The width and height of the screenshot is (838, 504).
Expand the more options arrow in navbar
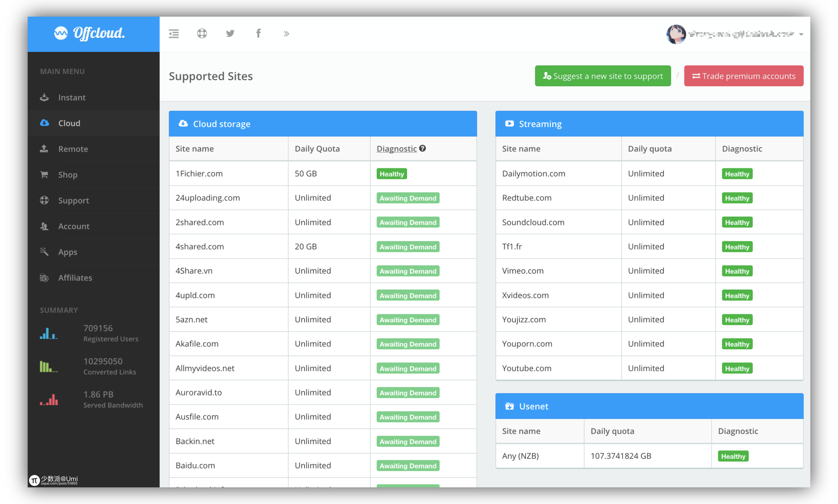287,34
